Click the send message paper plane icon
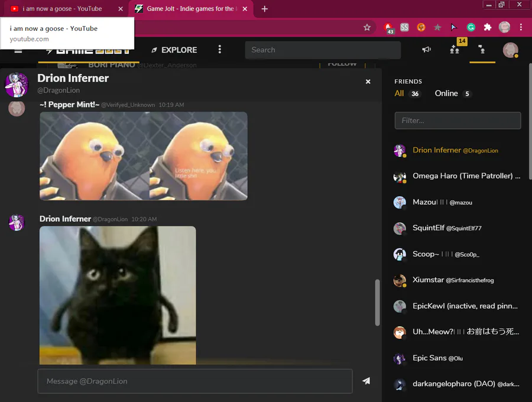Viewport: 532px width, 402px height. coord(366,381)
